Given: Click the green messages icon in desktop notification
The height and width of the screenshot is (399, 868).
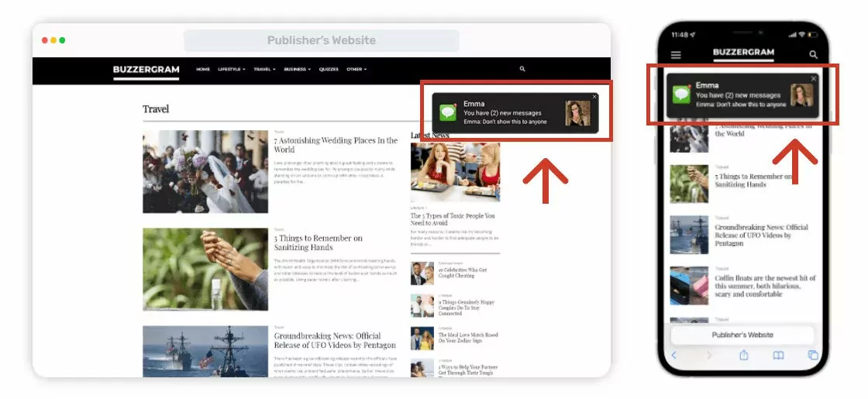Looking at the screenshot, I should [447, 113].
